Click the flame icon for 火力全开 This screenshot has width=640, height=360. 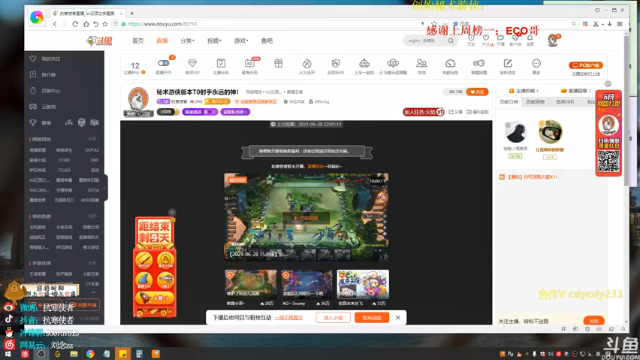click(307, 63)
